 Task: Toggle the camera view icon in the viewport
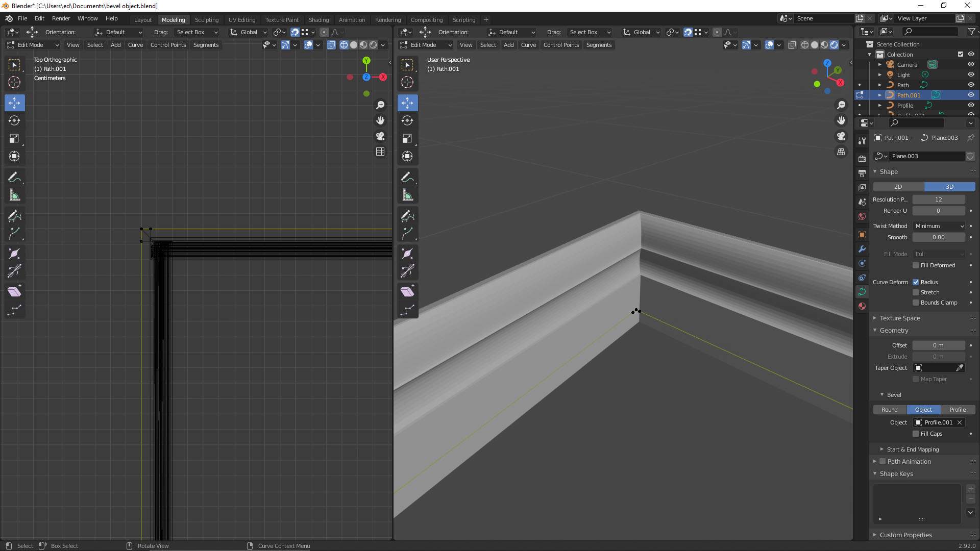point(841,136)
